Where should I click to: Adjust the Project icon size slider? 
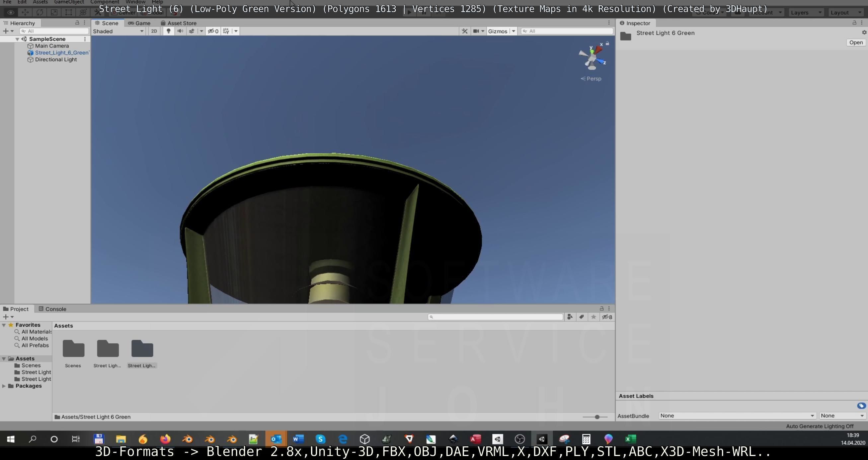tap(595, 417)
